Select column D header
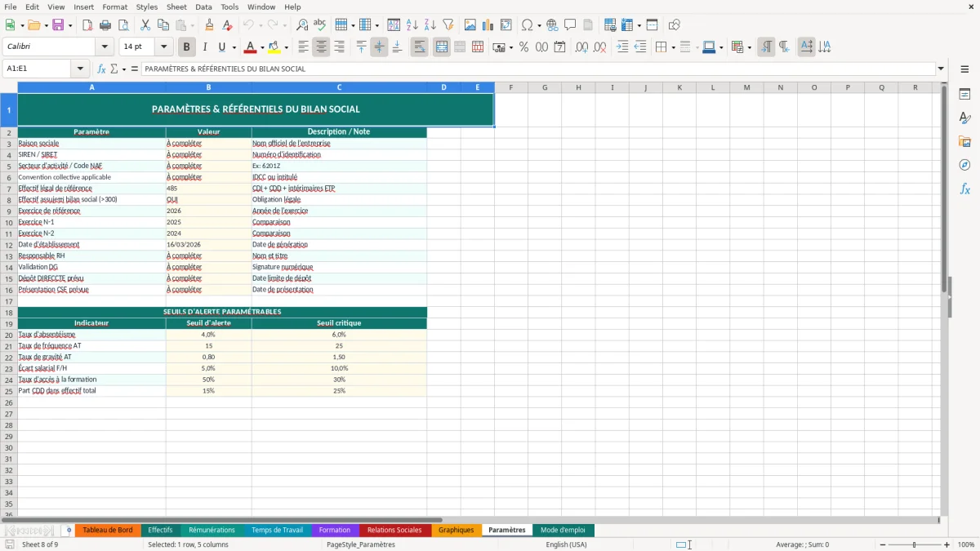Screen dimensions: 980x551 443,87
